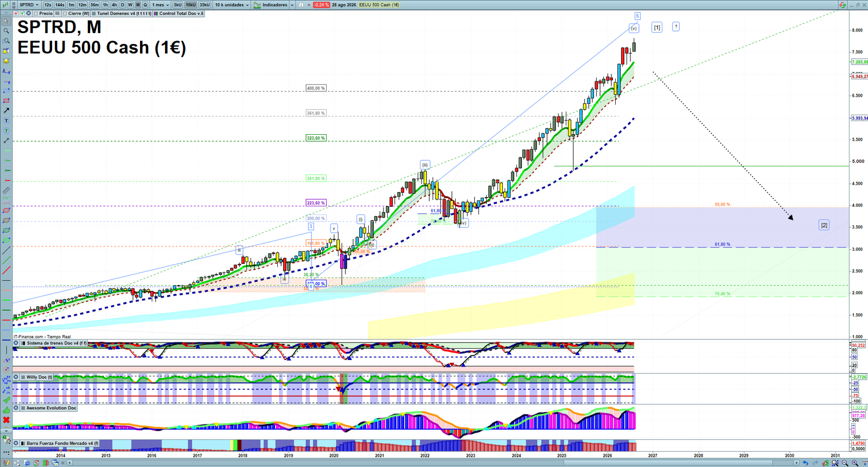
Task: Open Tunel Domenec v4 indicator settings
Action: (x=122, y=14)
